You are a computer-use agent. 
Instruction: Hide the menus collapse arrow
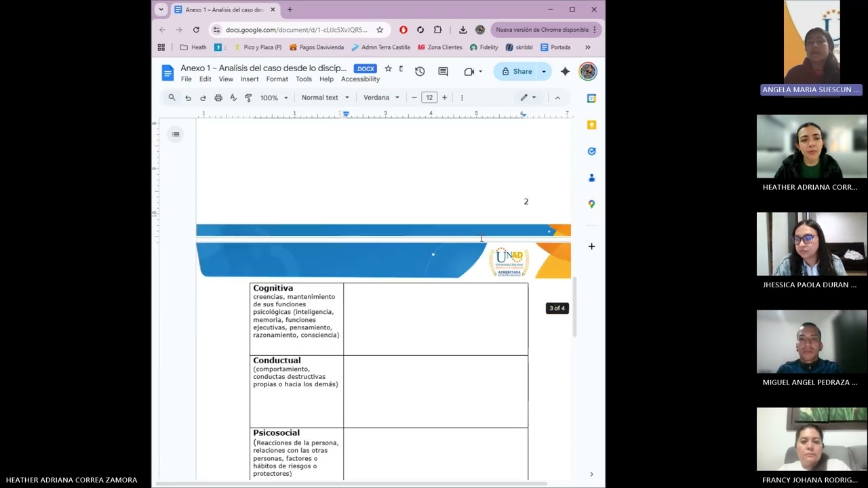pos(557,98)
